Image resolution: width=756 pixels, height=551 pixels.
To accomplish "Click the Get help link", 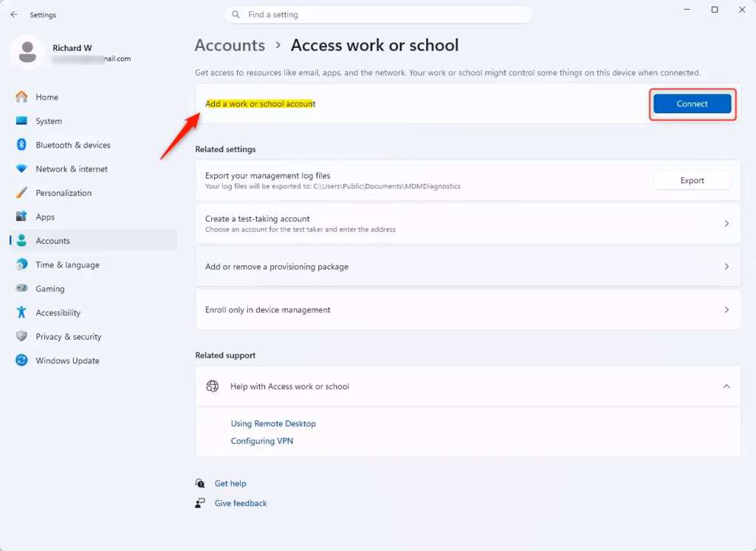I will coord(230,483).
